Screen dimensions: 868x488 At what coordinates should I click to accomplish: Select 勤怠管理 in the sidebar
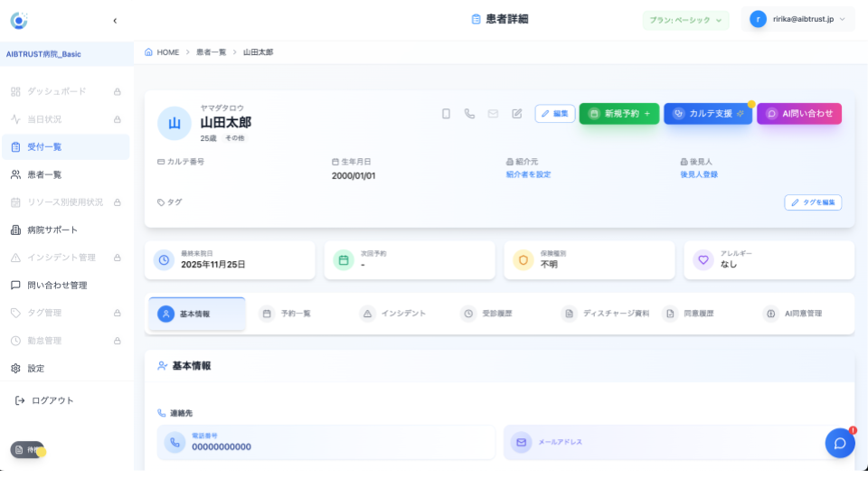pos(66,341)
